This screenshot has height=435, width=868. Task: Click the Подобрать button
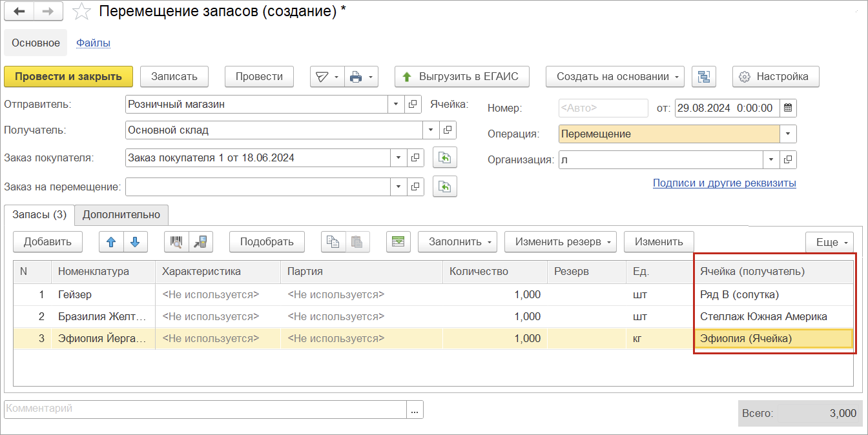[267, 242]
